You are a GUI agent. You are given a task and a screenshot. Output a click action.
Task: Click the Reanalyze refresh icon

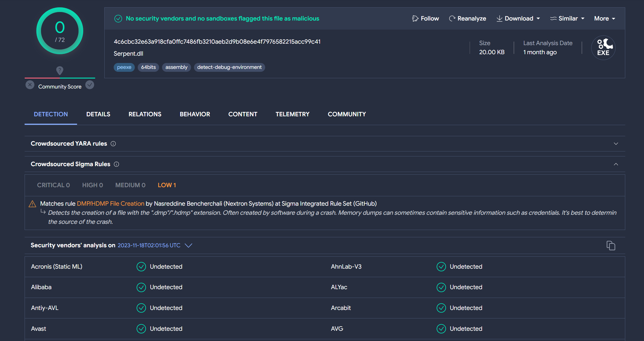pyautogui.click(x=452, y=18)
